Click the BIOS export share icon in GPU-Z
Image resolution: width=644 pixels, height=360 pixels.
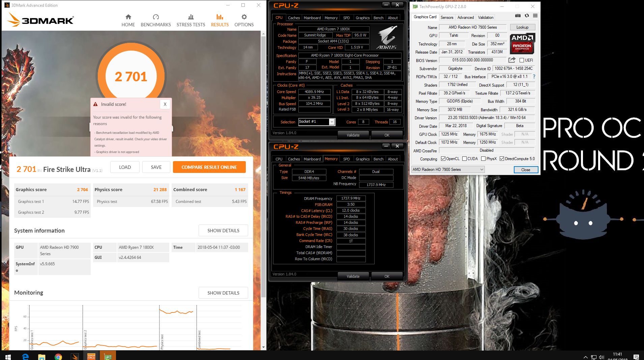(512, 60)
